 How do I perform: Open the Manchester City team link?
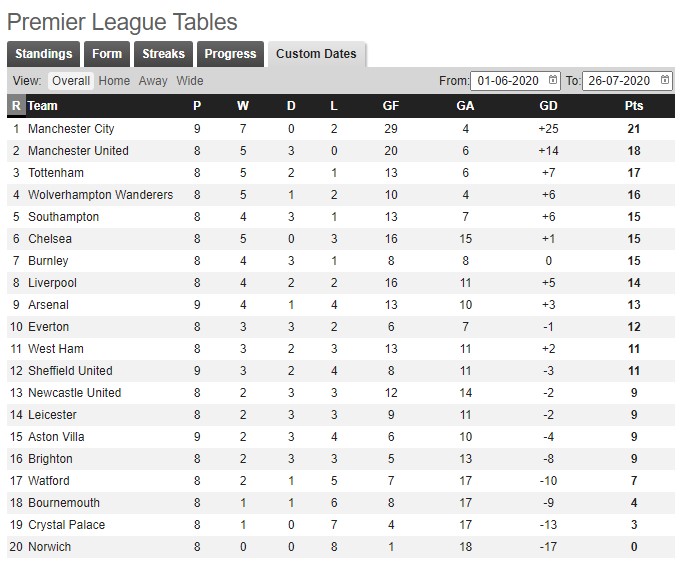click(71, 129)
